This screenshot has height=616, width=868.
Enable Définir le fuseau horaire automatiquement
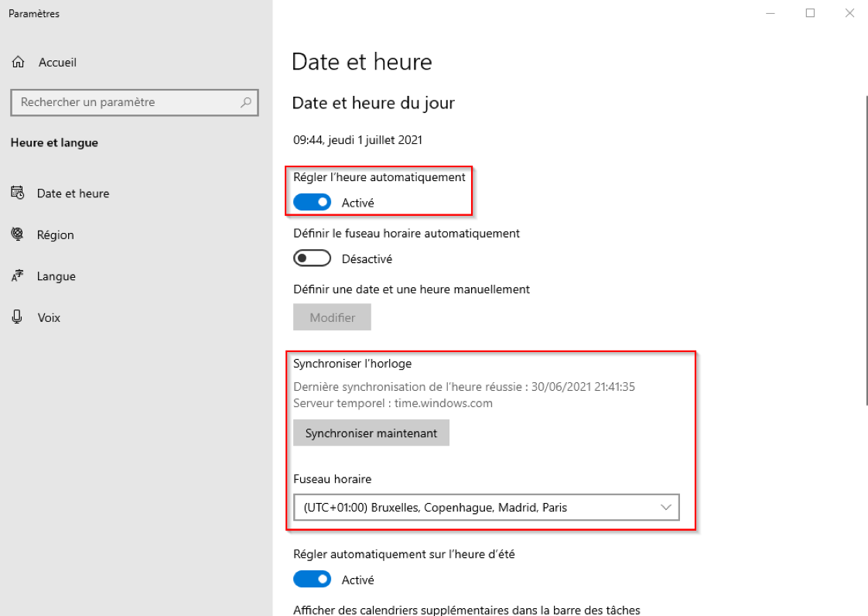coord(312,258)
